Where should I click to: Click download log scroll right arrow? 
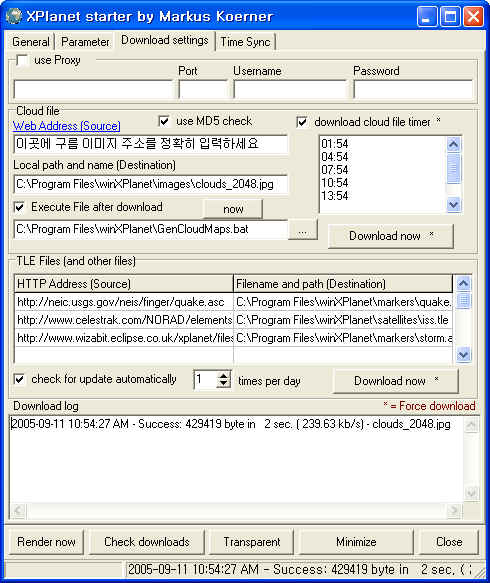(454, 510)
